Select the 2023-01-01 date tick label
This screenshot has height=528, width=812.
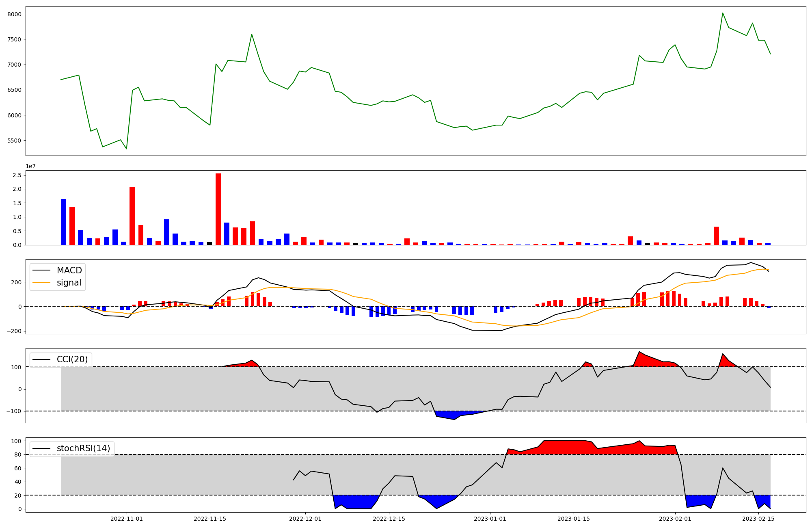coord(490,519)
